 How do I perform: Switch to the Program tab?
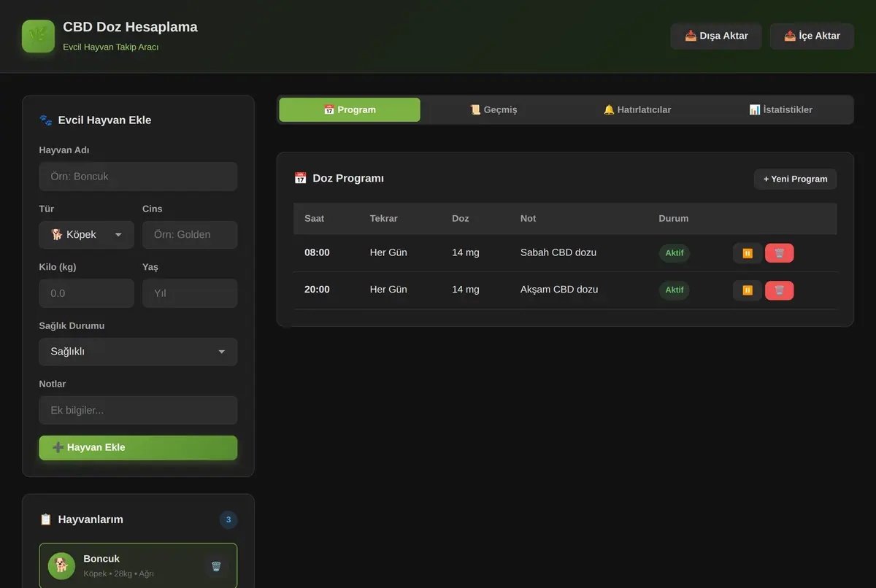350,109
